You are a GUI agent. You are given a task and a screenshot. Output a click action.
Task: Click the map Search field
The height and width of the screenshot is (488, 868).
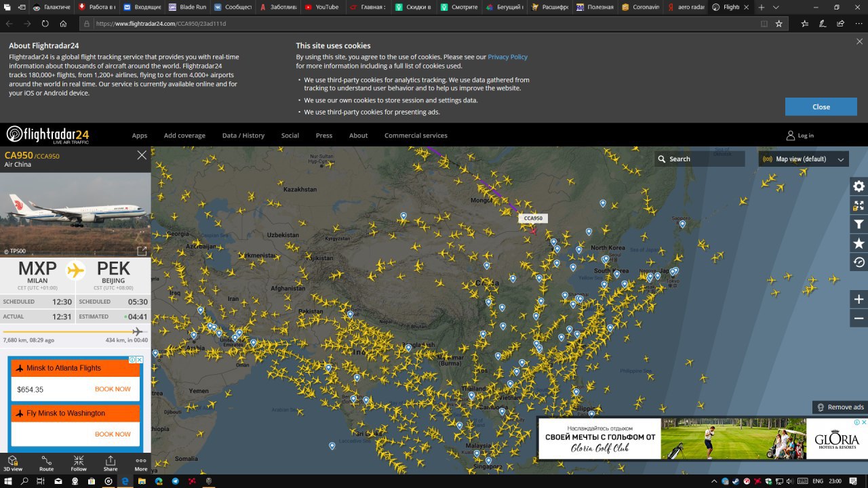click(x=700, y=159)
